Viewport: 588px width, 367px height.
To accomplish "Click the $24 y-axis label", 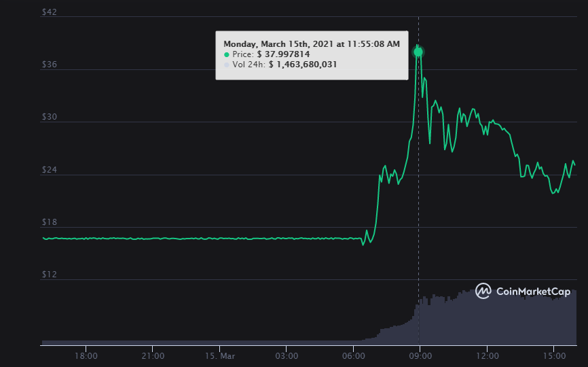I will 49,170.
